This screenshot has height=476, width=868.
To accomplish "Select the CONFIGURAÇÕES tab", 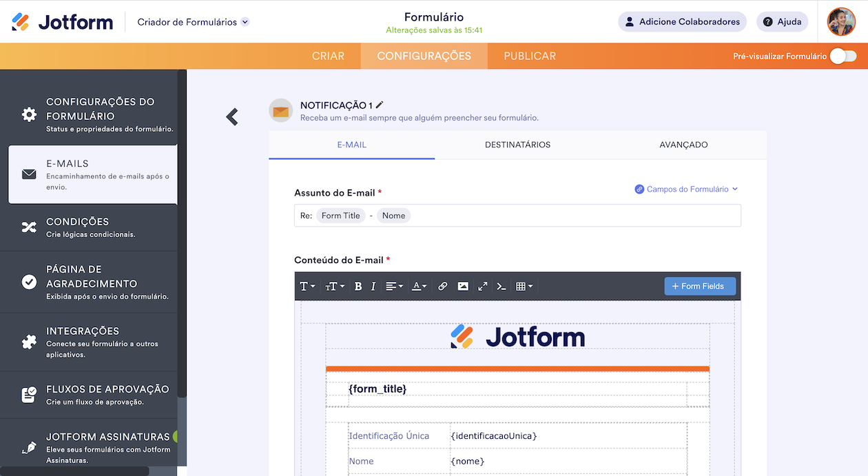I will [x=424, y=56].
